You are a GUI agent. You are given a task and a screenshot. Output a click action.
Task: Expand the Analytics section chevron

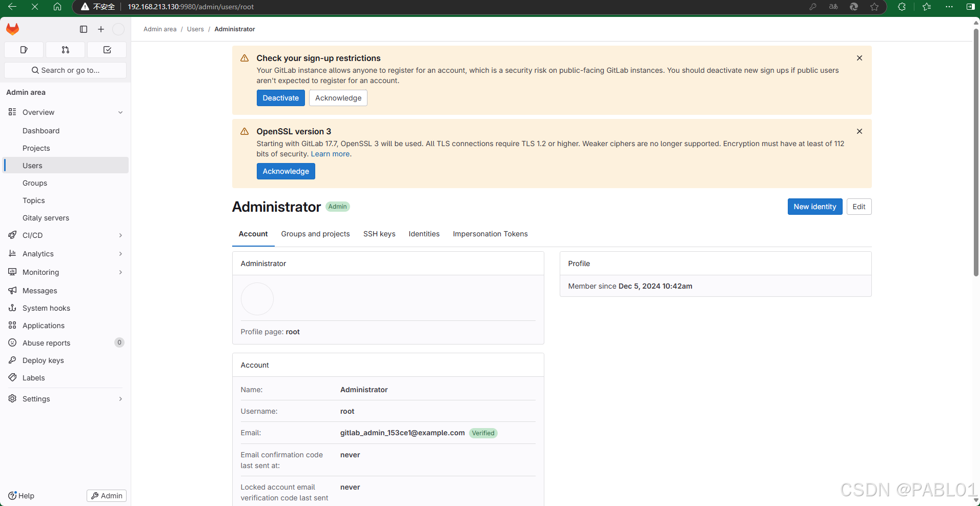(120, 254)
